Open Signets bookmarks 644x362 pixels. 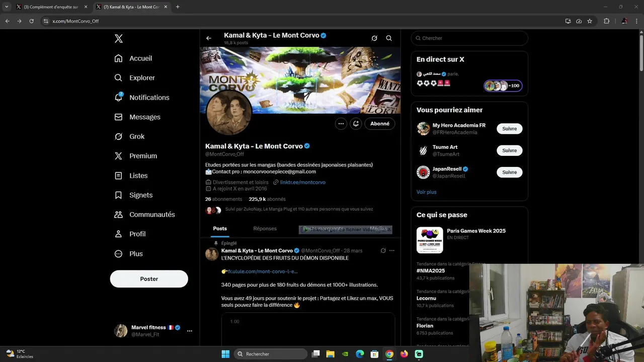133,195
